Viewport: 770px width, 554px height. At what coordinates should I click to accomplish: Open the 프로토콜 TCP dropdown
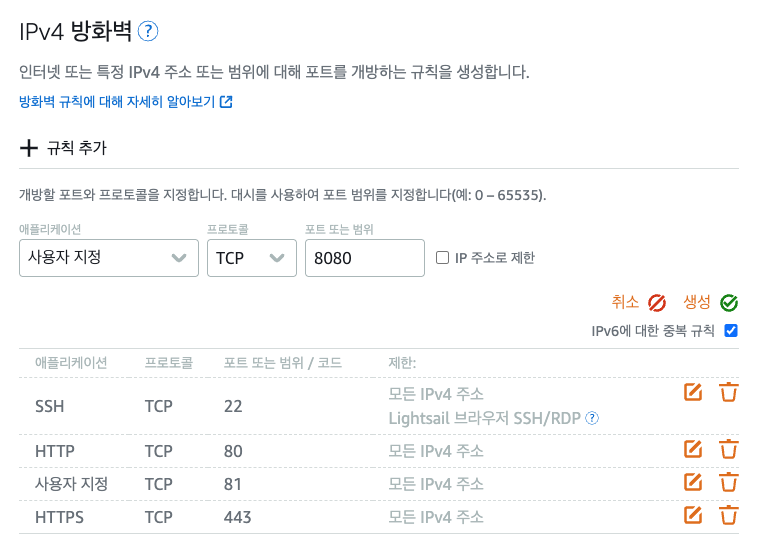[251, 258]
